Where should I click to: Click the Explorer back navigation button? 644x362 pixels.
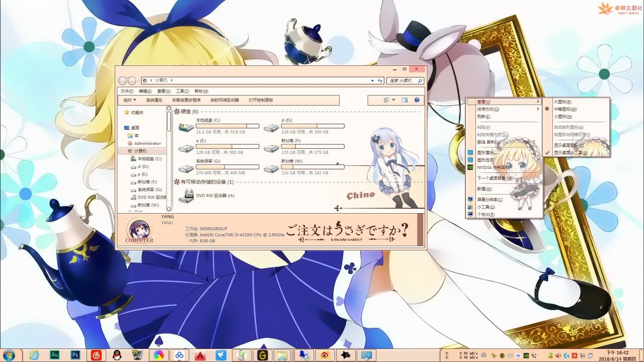tap(122, 80)
